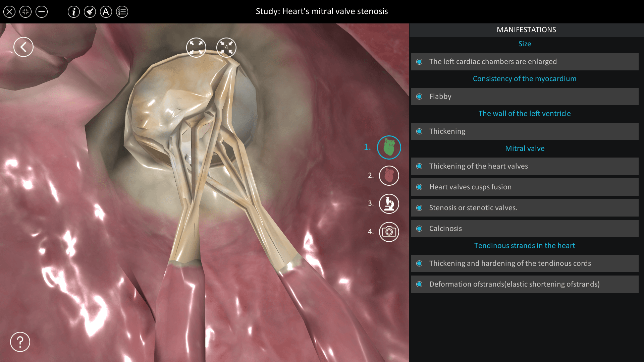Toggle radio for left cardiac chambers enlarged

click(x=419, y=62)
